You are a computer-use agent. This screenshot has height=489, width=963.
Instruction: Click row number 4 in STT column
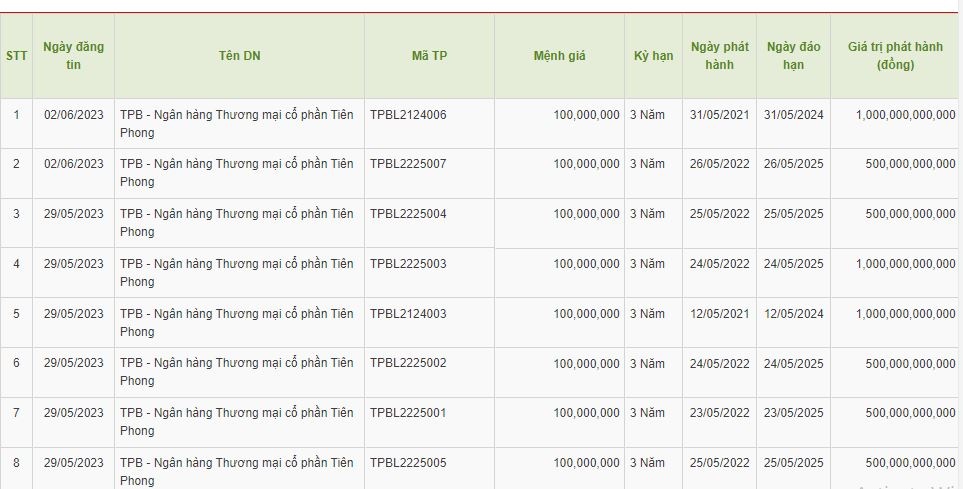point(17,264)
